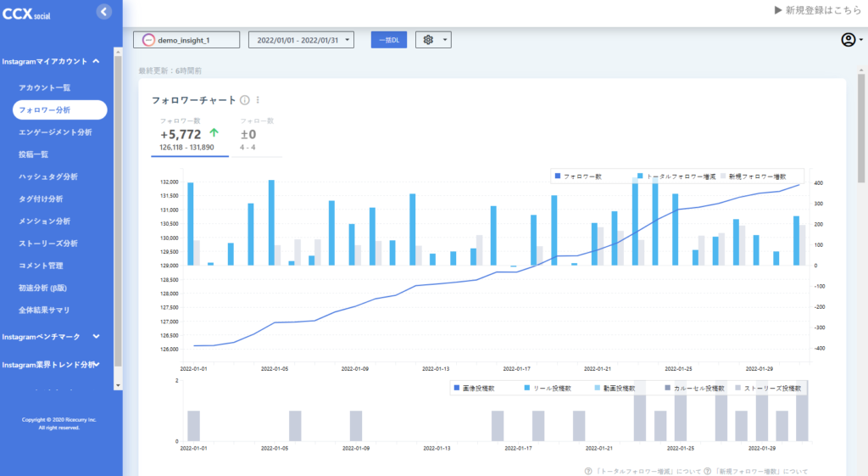Click the sidebar scrollbar down arrow
This screenshot has height=476, width=868.
coord(118,385)
